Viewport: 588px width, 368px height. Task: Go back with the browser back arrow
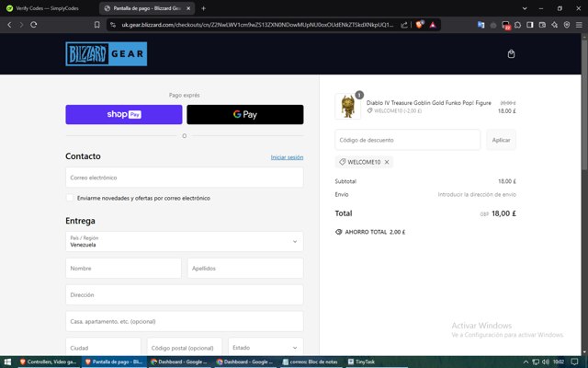[x=10, y=25]
